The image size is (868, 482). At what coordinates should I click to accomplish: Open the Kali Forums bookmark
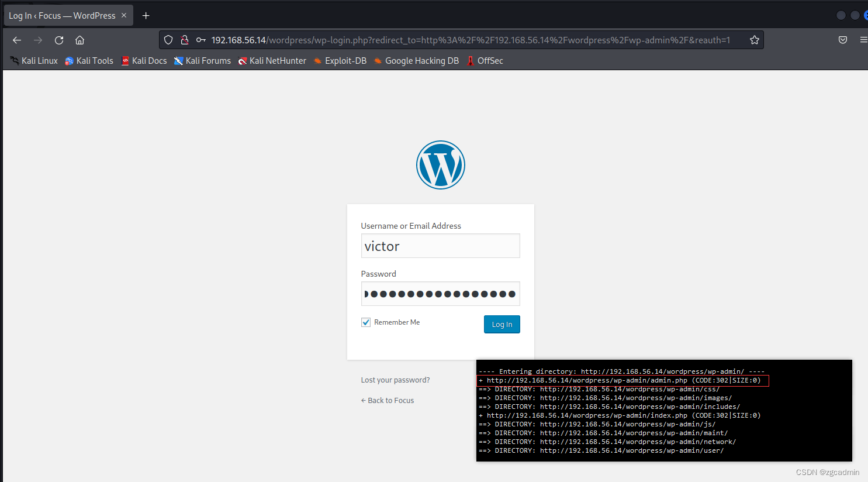click(x=202, y=61)
